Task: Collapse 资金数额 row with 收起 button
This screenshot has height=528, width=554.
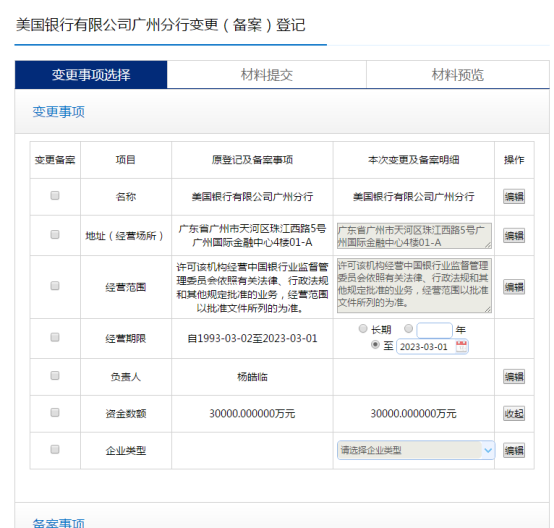Action: click(x=514, y=413)
